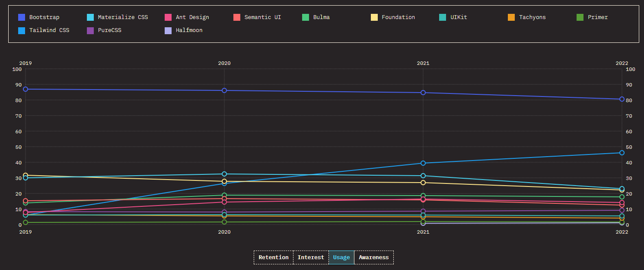Click the Ant Design legend swatch

tap(168, 17)
